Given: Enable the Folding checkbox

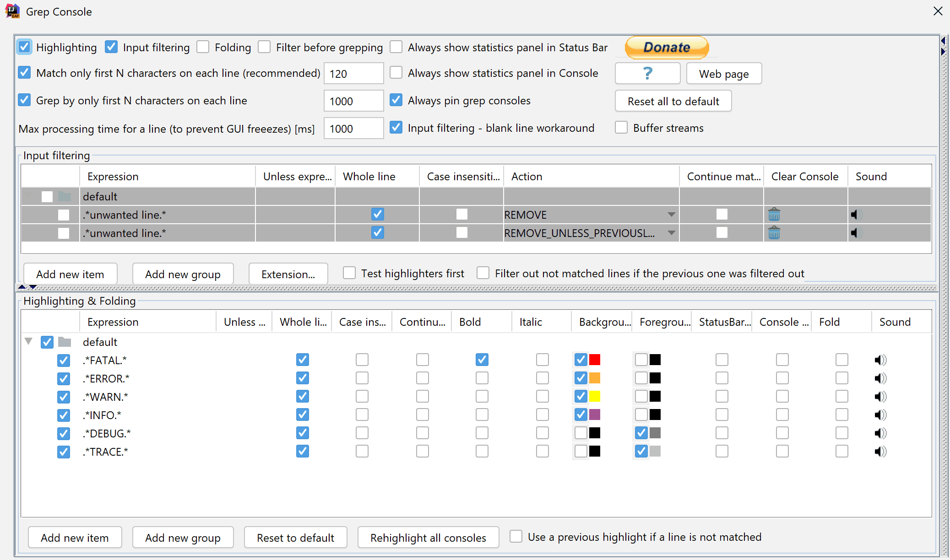Looking at the screenshot, I should (203, 47).
